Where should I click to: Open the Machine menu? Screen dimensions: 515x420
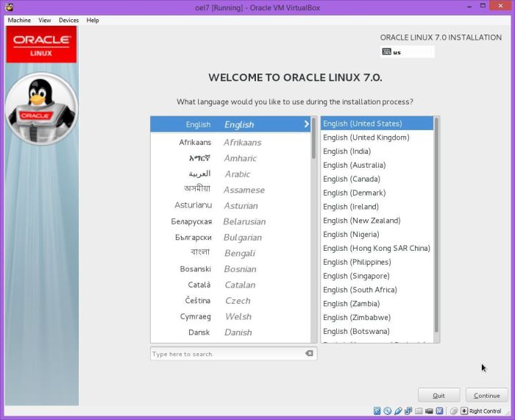click(19, 20)
